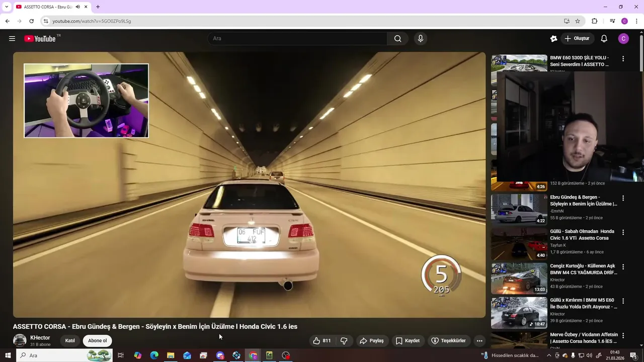This screenshot has height=362, width=644.
Task: Open a new Chrome tab
Action: point(98,7)
